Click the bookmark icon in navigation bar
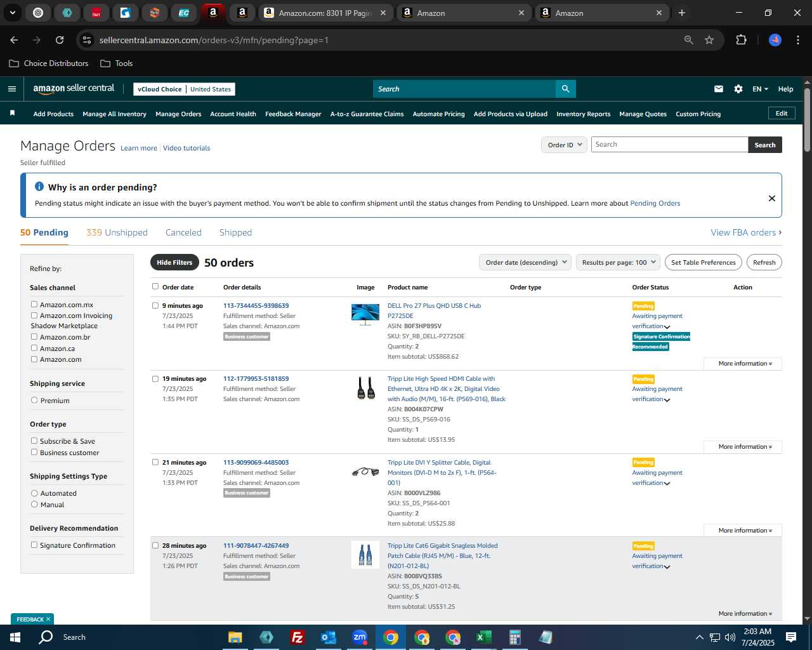The height and width of the screenshot is (650, 812). [12, 113]
